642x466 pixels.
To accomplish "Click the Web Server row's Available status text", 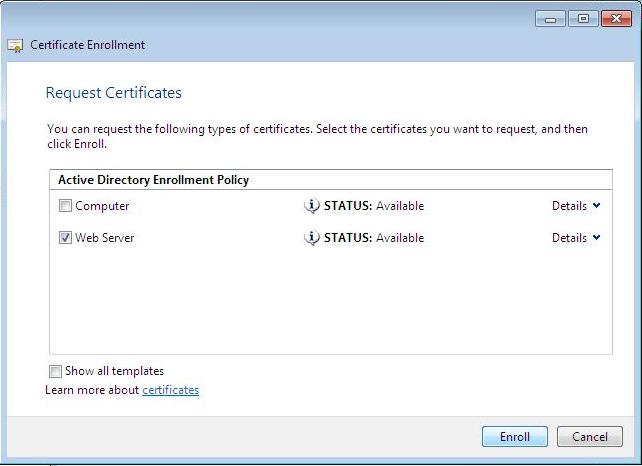I will tap(400, 238).
